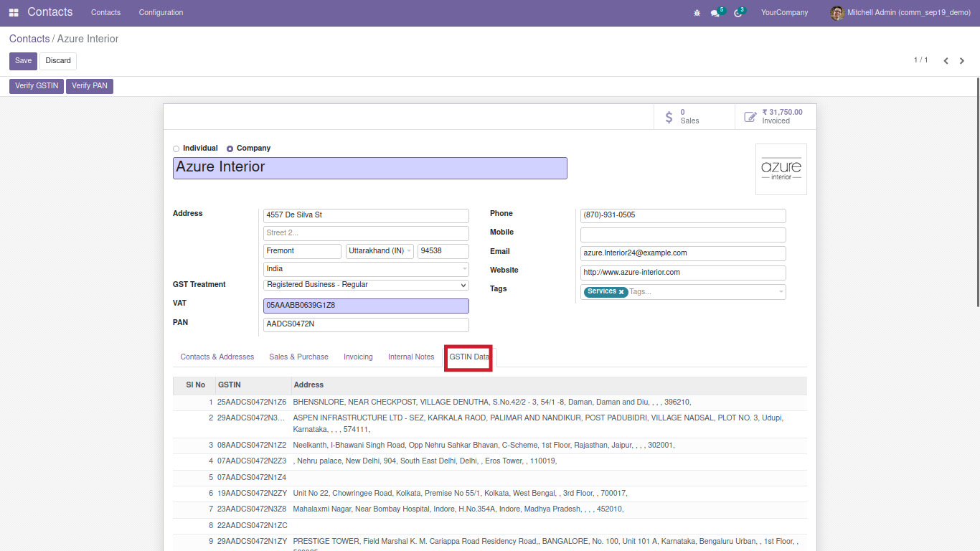The width and height of the screenshot is (980, 551).
Task: Click into the Mobile input field
Action: [x=682, y=235]
